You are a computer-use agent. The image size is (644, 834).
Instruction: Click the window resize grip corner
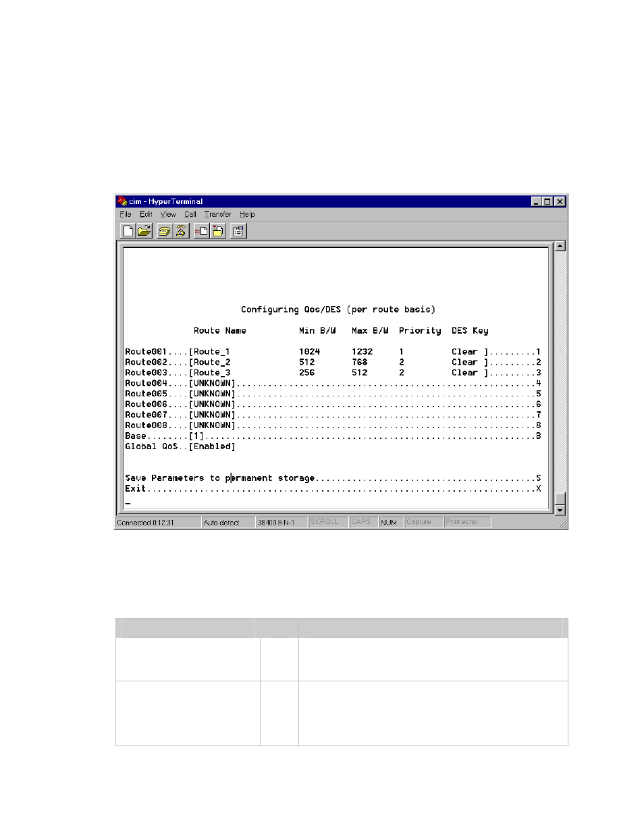coord(562,524)
